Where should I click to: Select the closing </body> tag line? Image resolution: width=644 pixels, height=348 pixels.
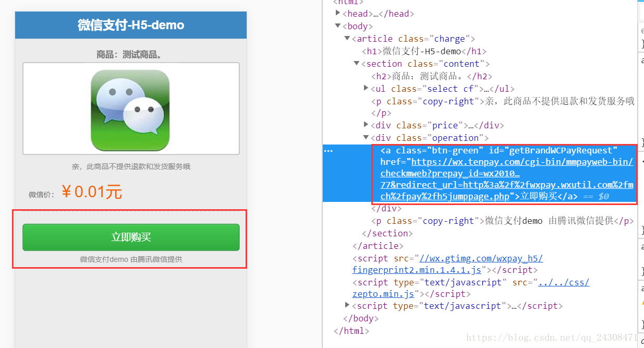[361, 318]
